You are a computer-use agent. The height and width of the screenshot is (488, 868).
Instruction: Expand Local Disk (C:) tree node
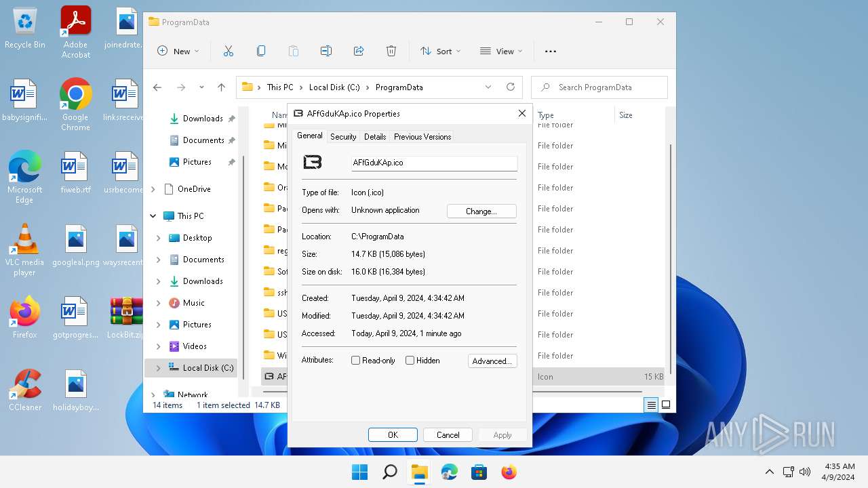tap(159, 368)
